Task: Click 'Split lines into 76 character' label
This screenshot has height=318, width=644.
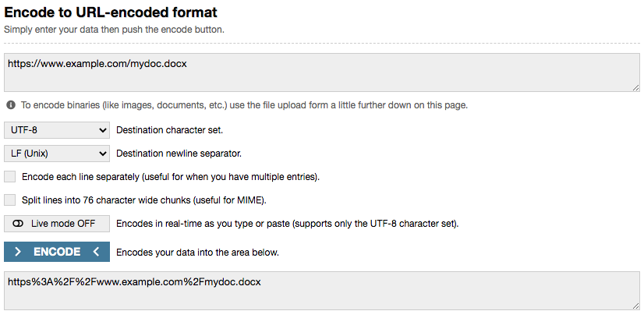Action: (144, 200)
